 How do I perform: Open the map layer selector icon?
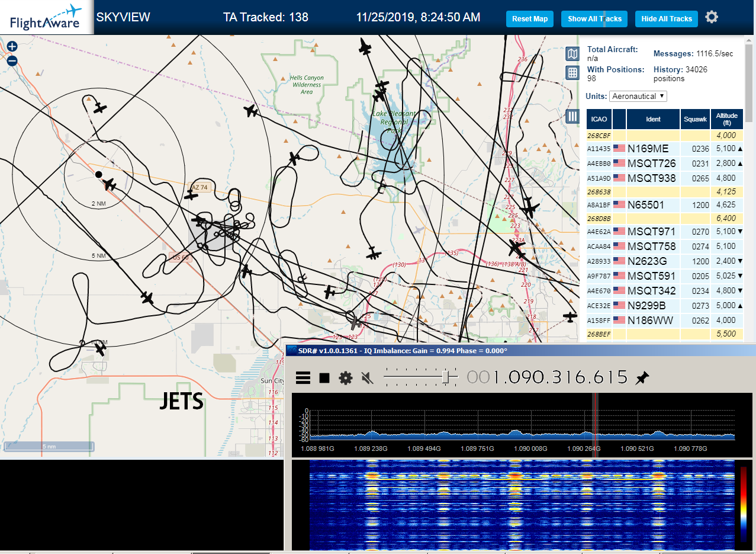pyautogui.click(x=572, y=55)
